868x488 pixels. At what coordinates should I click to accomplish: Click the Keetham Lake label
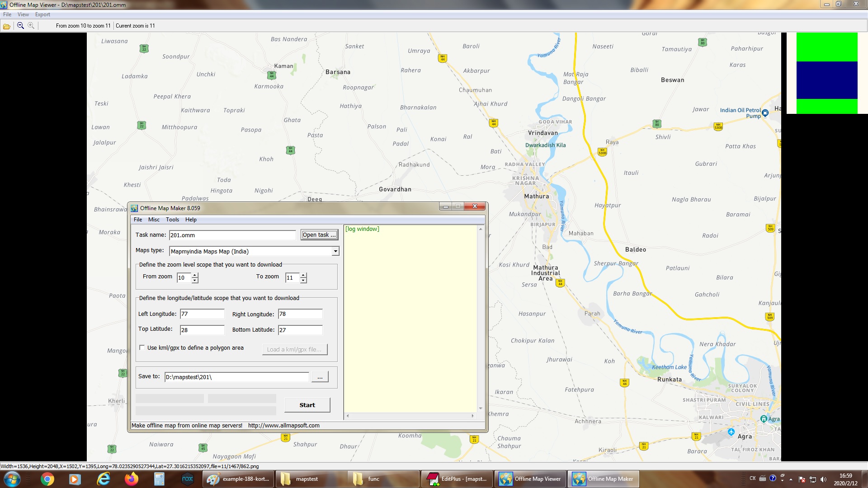669,367
